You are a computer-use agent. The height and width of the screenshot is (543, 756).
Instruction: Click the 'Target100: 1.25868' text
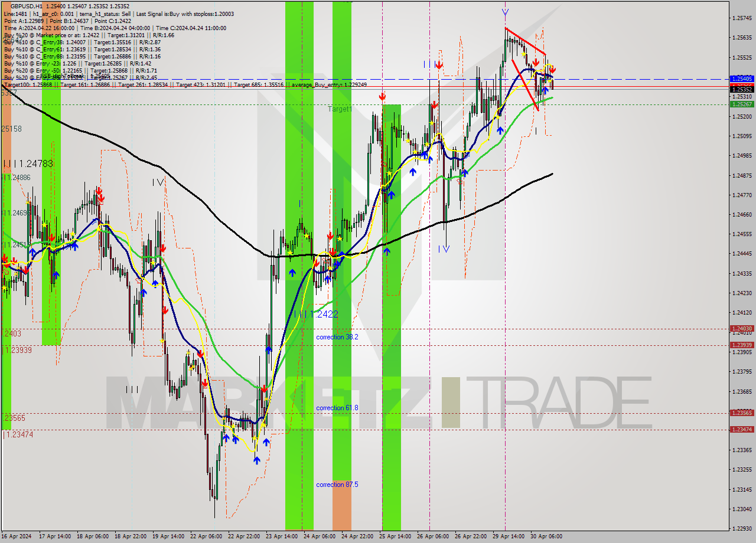coord(28,84)
